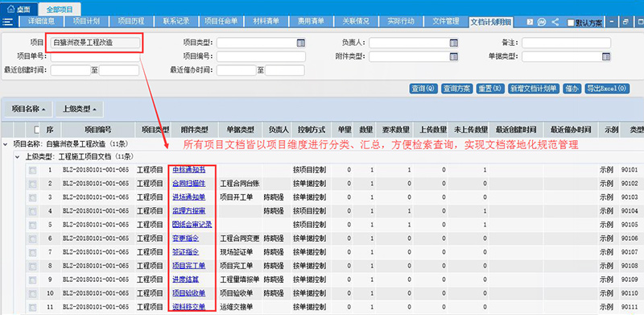This screenshot has height=315, width=644.
Task: Check the row 1 checkbox for 中标通知书
Action: pyautogui.click(x=32, y=169)
